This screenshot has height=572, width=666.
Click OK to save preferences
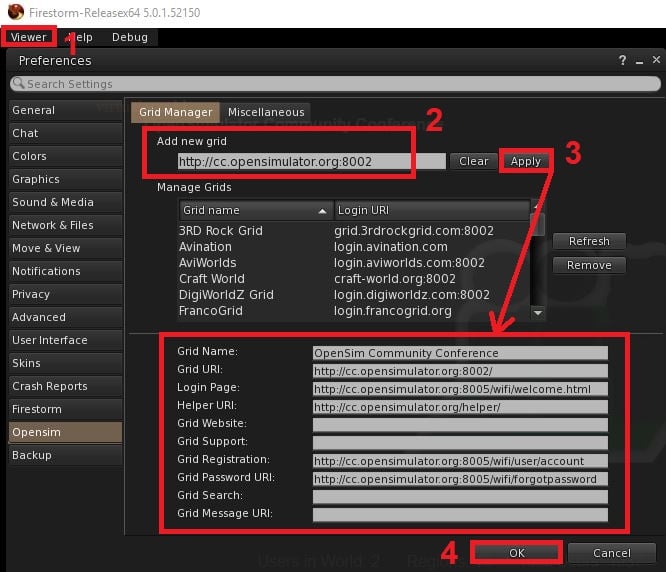pyautogui.click(x=516, y=553)
